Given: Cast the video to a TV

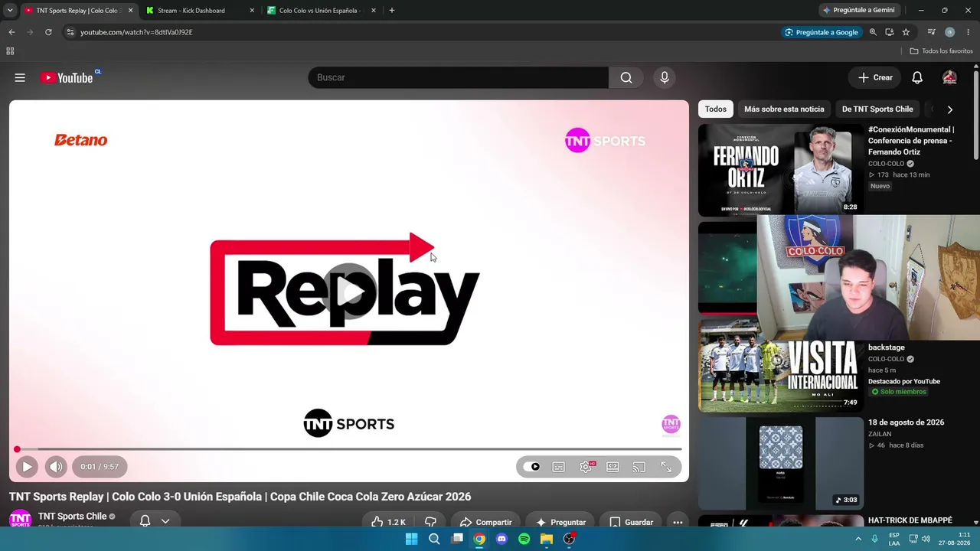Looking at the screenshot, I should coord(639,467).
